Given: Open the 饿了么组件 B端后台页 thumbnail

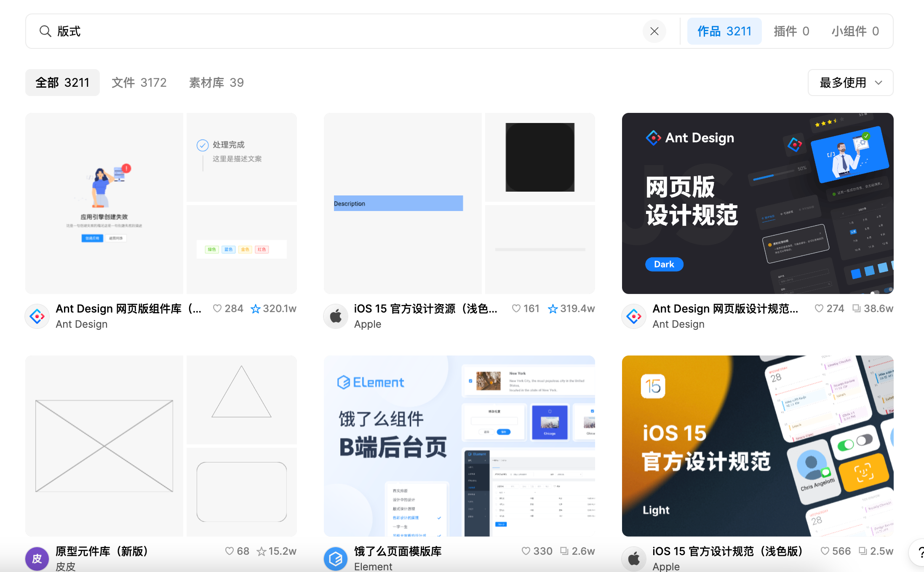Looking at the screenshot, I should (459, 446).
